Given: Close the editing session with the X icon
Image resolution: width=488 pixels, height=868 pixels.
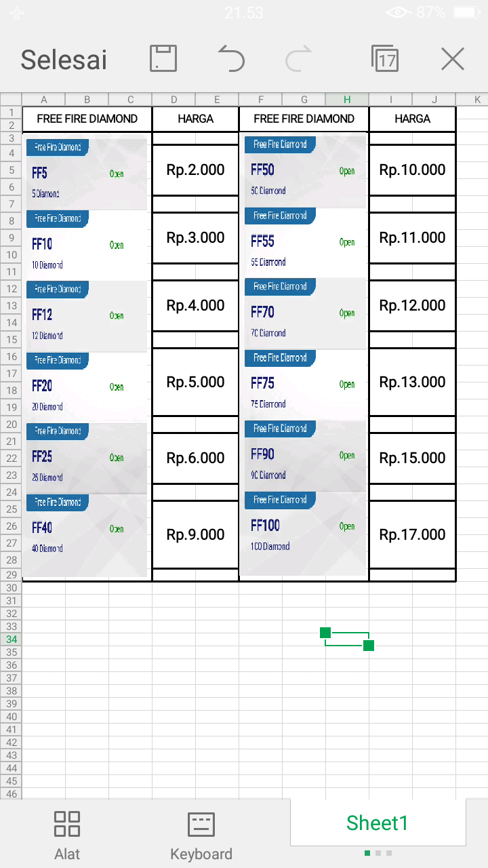Looking at the screenshot, I should tap(452, 59).
